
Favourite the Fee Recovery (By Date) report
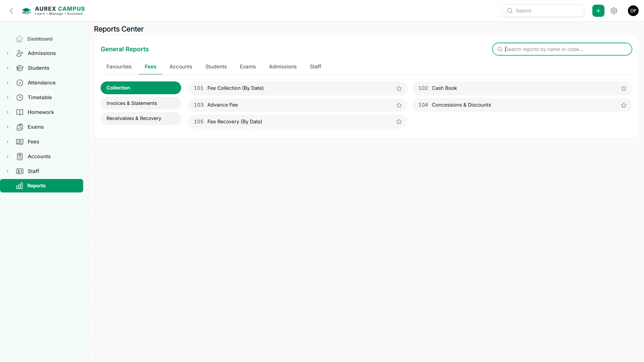point(399,122)
